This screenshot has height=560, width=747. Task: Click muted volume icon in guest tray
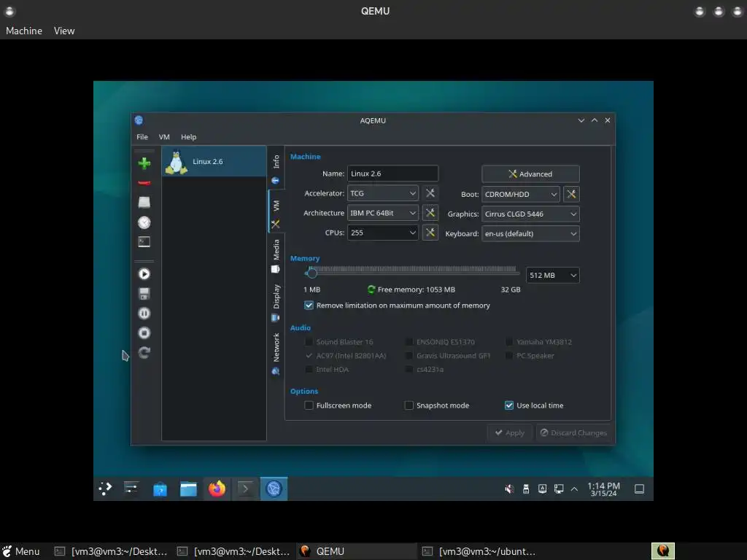tap(509, 489)
